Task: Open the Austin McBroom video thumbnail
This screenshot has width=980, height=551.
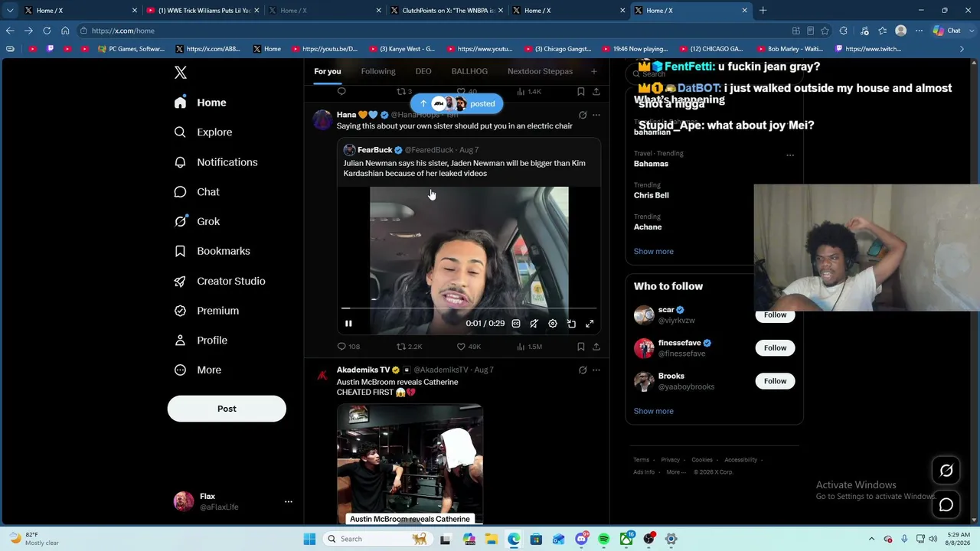Action: click(x=410, y=465)
